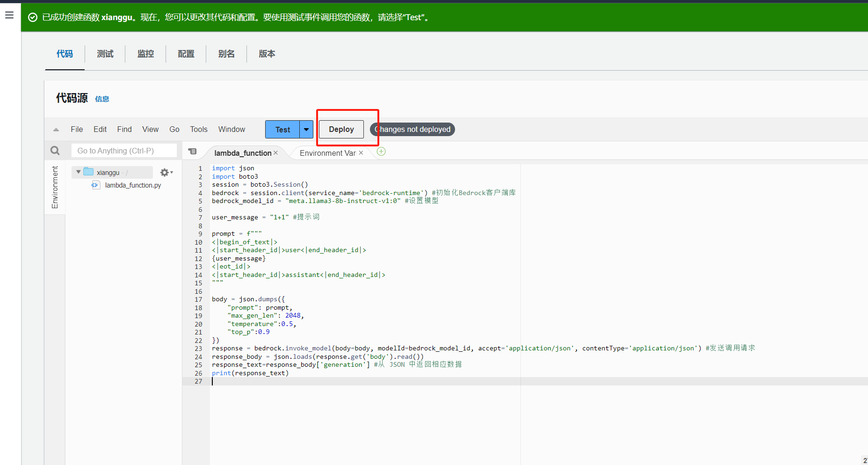Screen dimensions: 868x465
Task: Click the bedrock_model_id assignment line
Action: [x=325, y=201]
